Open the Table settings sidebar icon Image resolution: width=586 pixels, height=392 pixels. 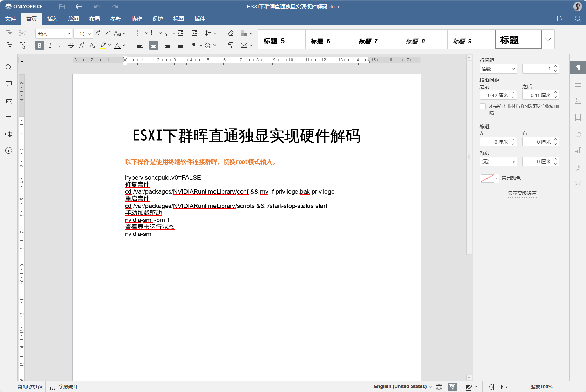(x=578, y=84)
